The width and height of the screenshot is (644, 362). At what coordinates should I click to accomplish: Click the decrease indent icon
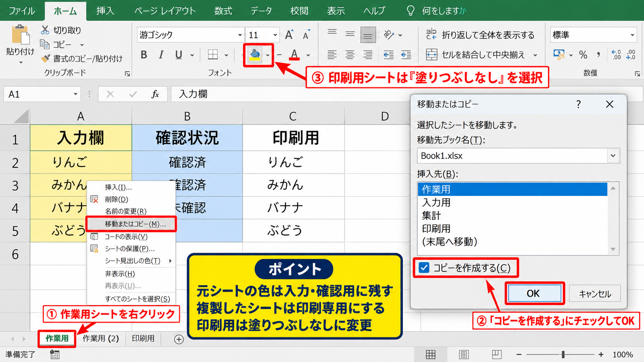(x=388, y=55)
